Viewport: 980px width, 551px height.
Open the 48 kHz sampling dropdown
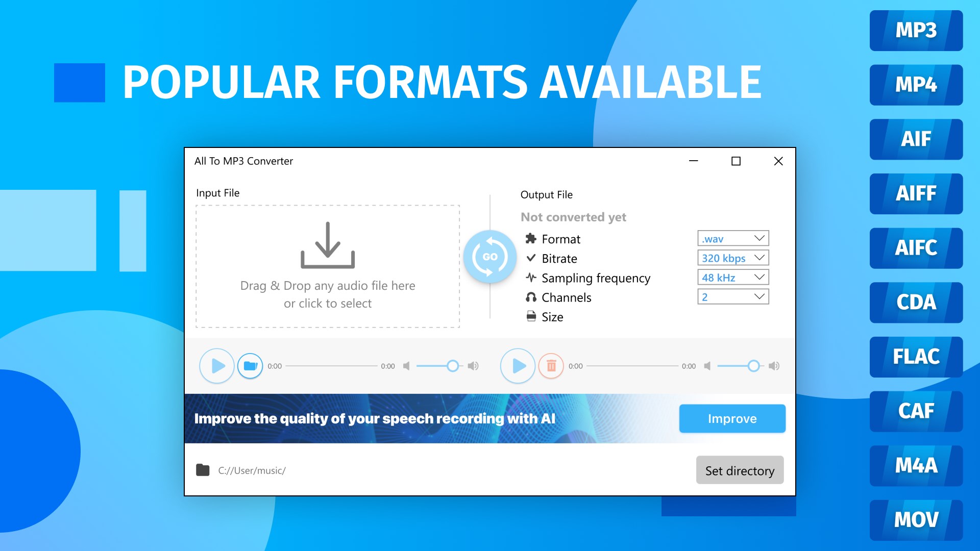point(733,277)
